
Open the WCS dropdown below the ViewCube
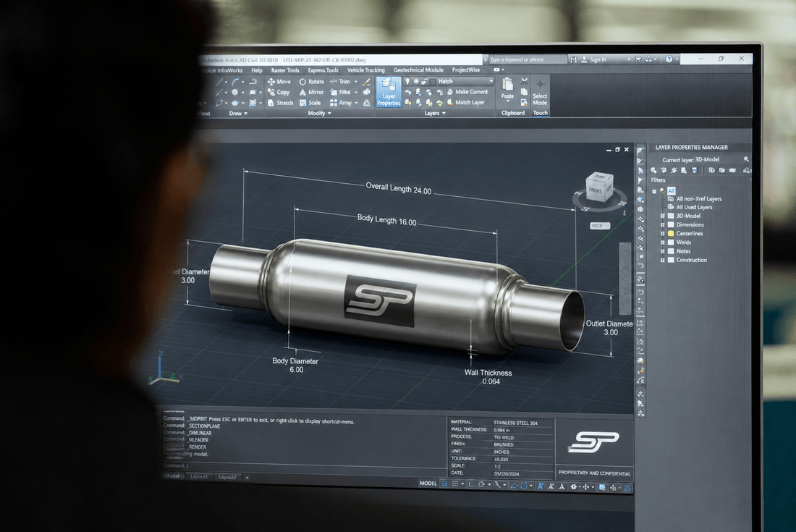pyautogui.click(x=600, y=226)
